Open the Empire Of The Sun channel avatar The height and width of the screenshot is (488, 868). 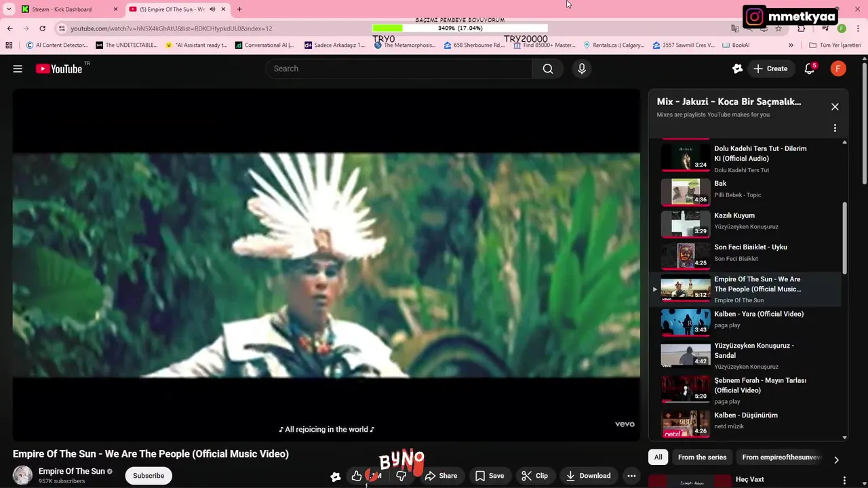(23, 475)
